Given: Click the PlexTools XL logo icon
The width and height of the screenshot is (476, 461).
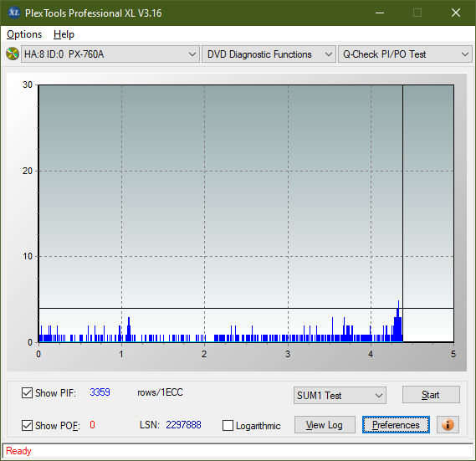Looking at the screenshot, I should tap(13, 13).
